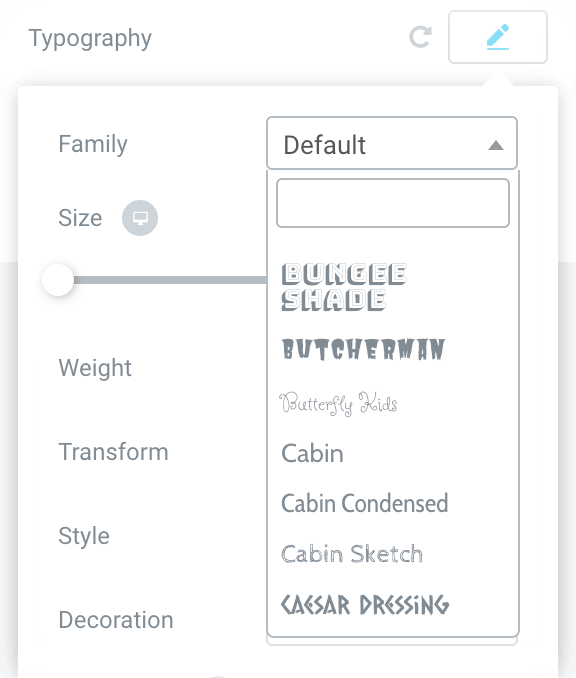Click the Typography section label
This screenshot has width=576, height=678.
tap(90, 39)
